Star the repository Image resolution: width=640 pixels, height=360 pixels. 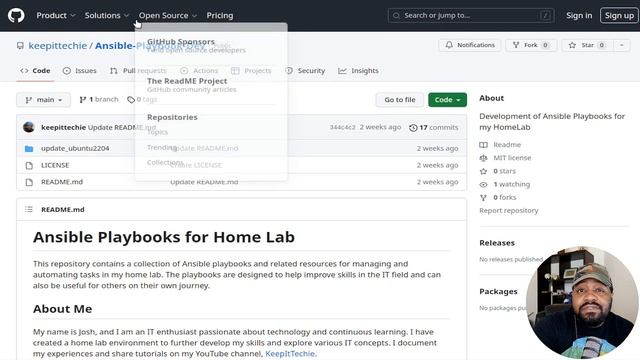(587, 45)
